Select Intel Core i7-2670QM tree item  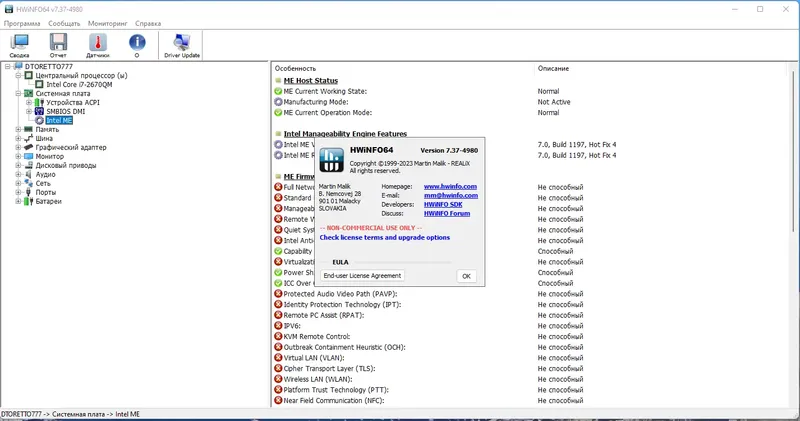[x=79, y=85]
